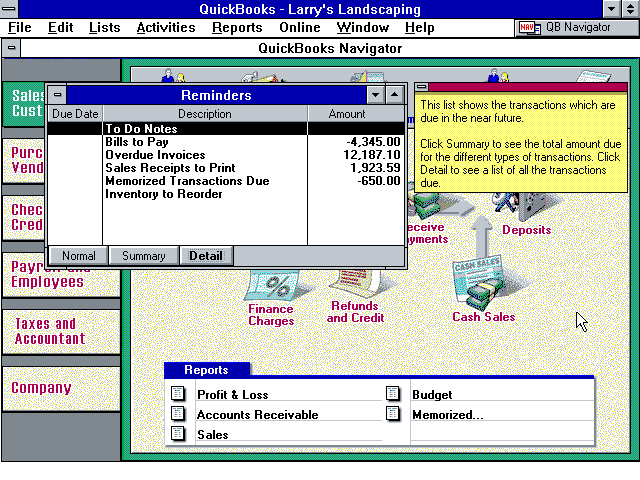Image resolution: width=640 pixels, height=480 pixels.
Task: Click the 12,187.10 overdue invoices amount
Action: click(371, 155)
